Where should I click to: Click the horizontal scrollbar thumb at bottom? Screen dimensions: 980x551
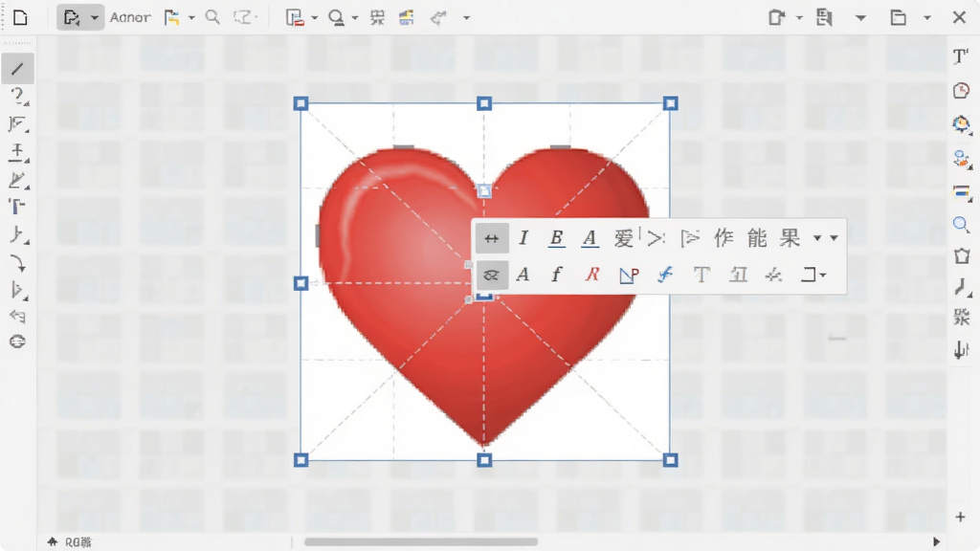(x=421, y=541)
